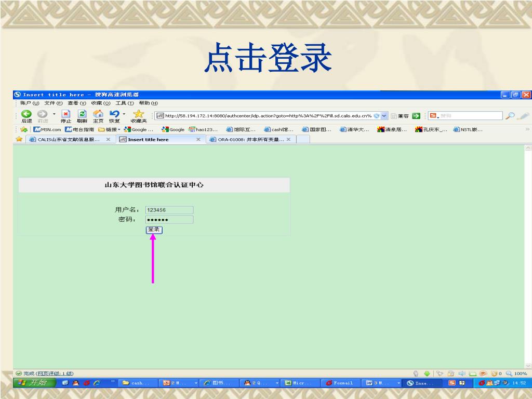Screen dimensions: 532x399
Task: Open the 查看(V) menu
Action: (77, 103)
